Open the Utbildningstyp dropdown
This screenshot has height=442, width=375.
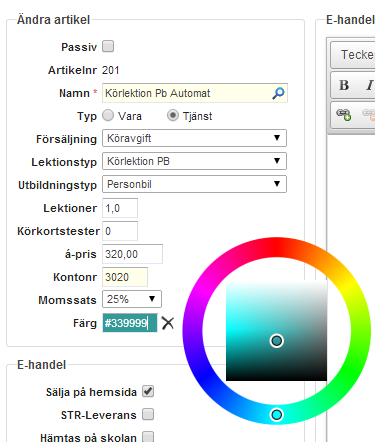pos(194,184)
